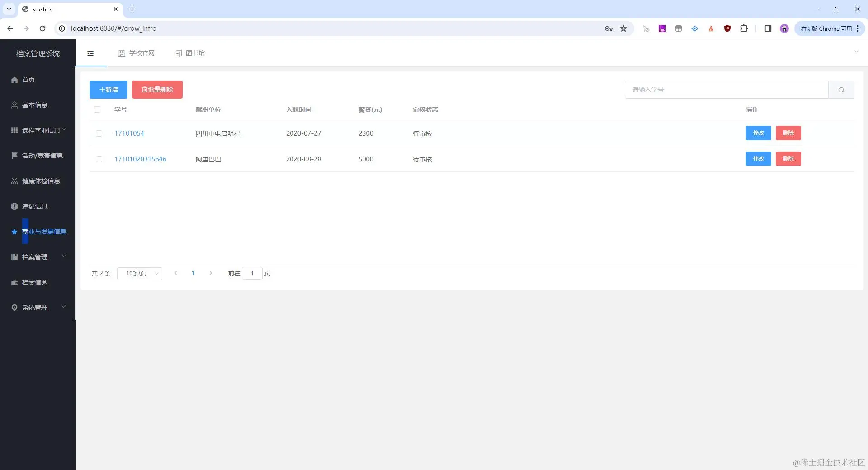Screen dimensions: 868x470
Task: Click the browser back arrow
Action: point(10,28)
